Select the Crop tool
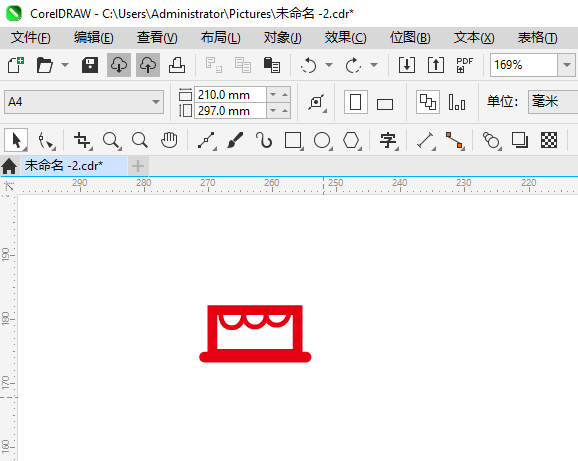Image resolution: width=578 pixels, height=461 pixels. pos(82,140)
